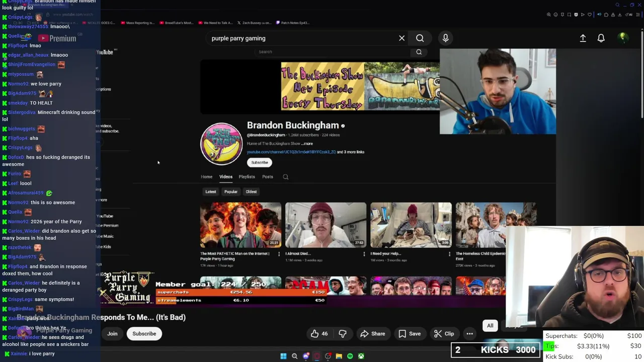Click the browser heart icon
This screenshot has height=362, width=644.
pos(590,15)
